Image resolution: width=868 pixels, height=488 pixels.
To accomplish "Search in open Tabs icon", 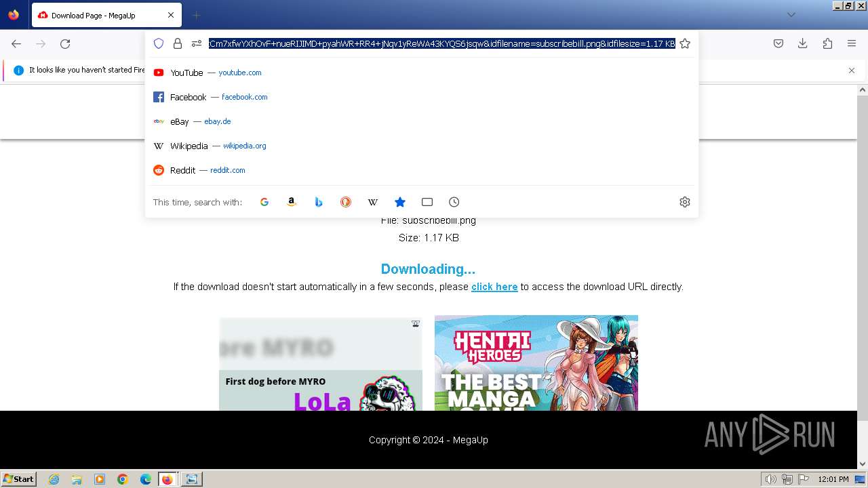I will click(427, 202).
